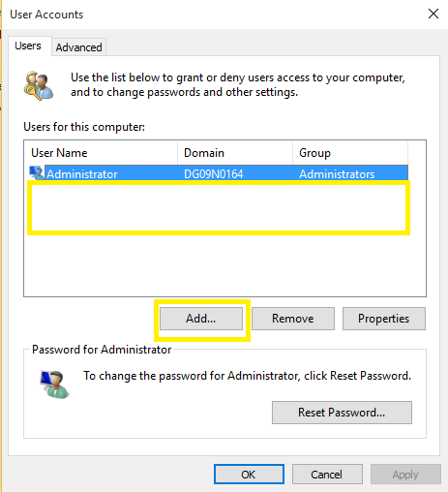Click the Administrators group cell
This screenshot has height=492, width=448.
coord(337,174)
